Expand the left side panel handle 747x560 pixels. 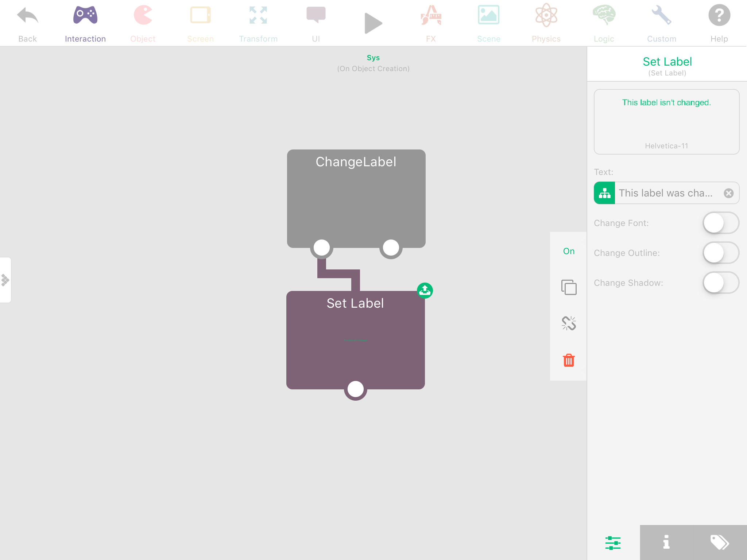pos(5,280)
